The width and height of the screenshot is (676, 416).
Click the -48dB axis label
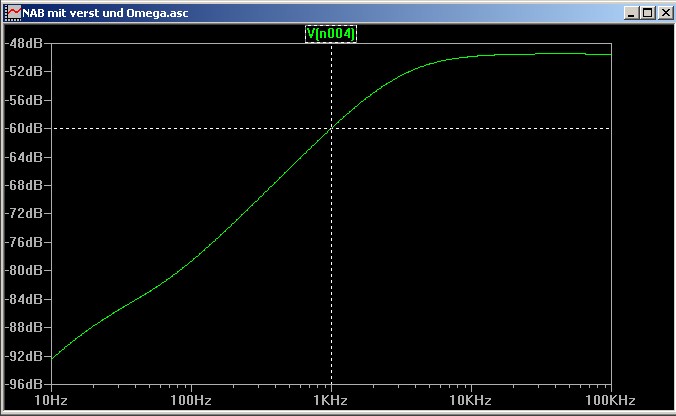pyautogui.click(x=24, y=43)
